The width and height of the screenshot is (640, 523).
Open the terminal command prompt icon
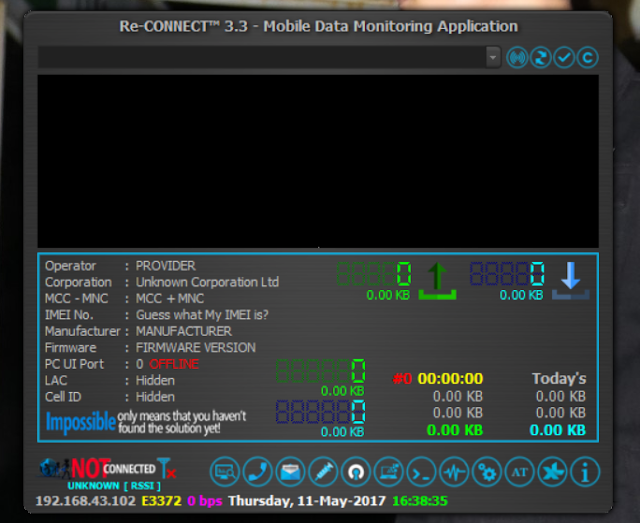point(421,472)
